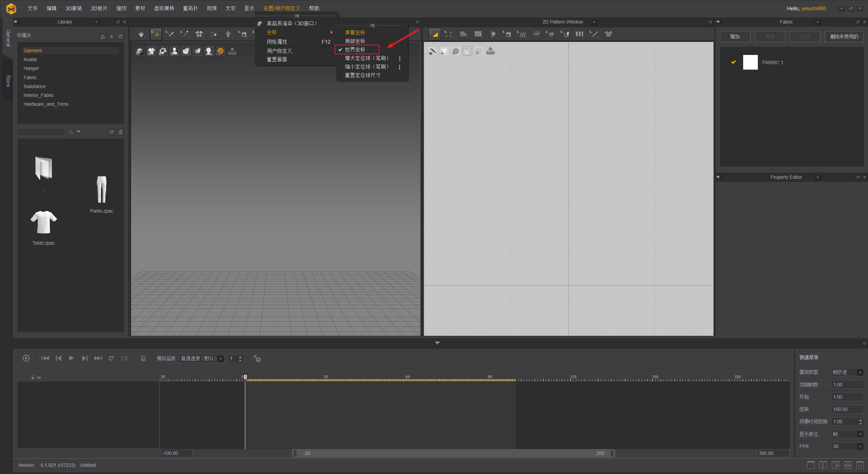This screenshot has width=868, height=474.
Task: Open the simulation properties gear icon
Action: pyautogui.click(x=257, y=358)
